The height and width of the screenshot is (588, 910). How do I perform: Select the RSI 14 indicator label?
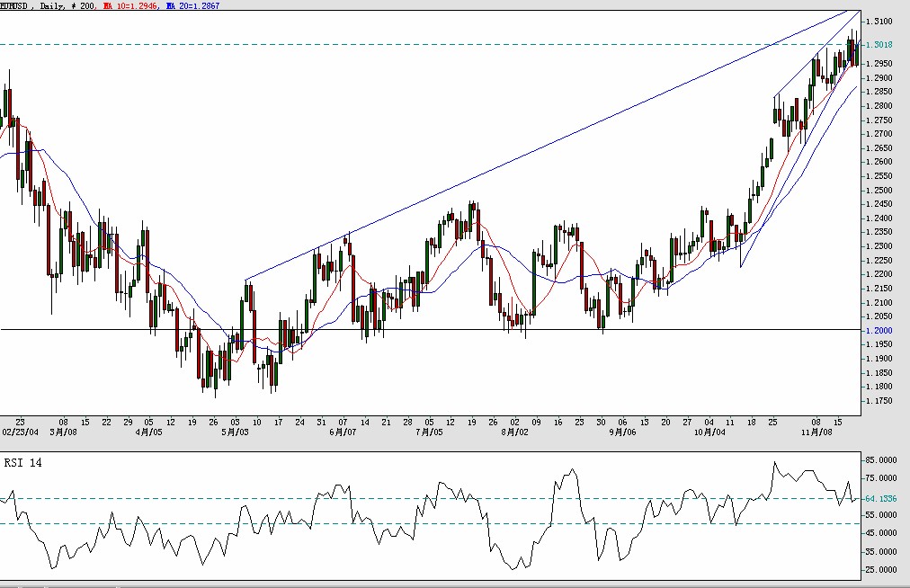coord(22,463)
